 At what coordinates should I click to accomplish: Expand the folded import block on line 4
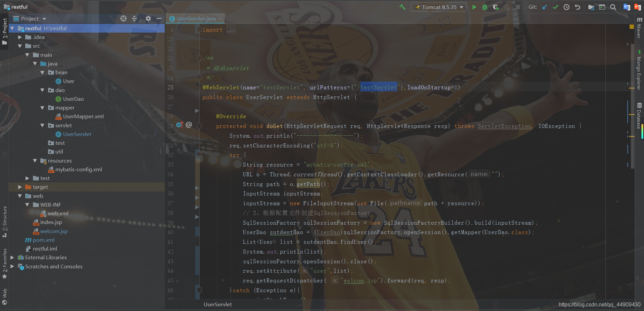(199, 30)
